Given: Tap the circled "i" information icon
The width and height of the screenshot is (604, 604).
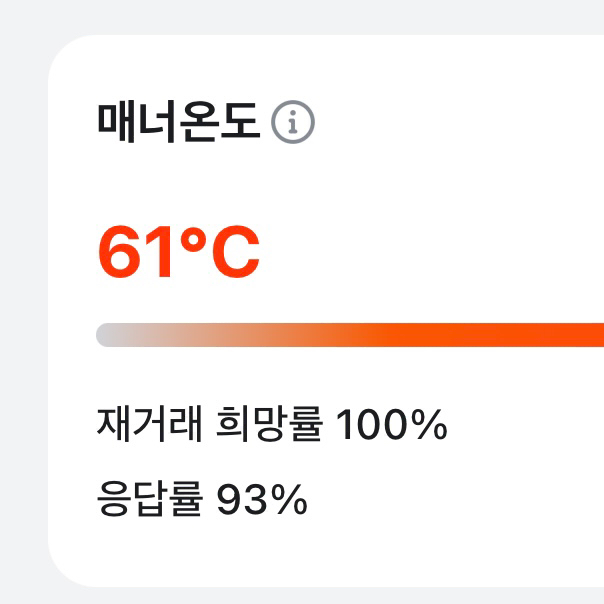Looking at the screenshot, I should pyautogui.click(x=293, y=122).
